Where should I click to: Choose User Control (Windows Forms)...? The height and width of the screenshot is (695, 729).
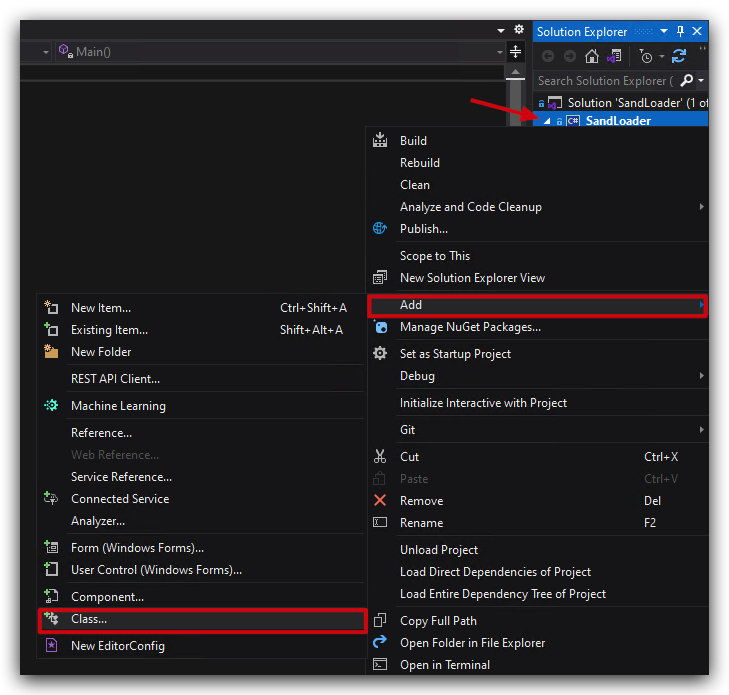point(202,570)
